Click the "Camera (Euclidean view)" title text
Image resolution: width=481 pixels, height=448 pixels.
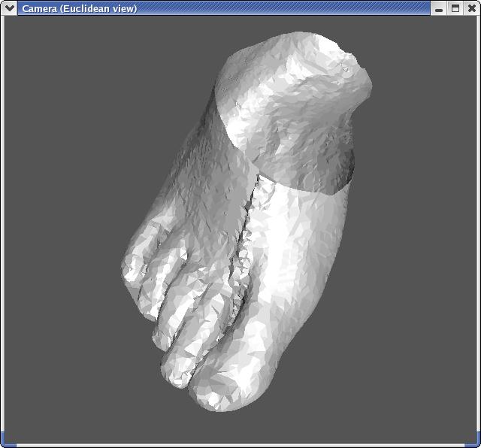79,8
